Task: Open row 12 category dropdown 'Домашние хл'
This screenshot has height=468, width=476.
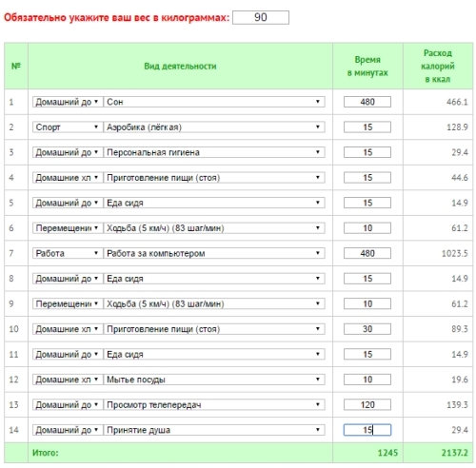Action: click(x=68, y=380)
